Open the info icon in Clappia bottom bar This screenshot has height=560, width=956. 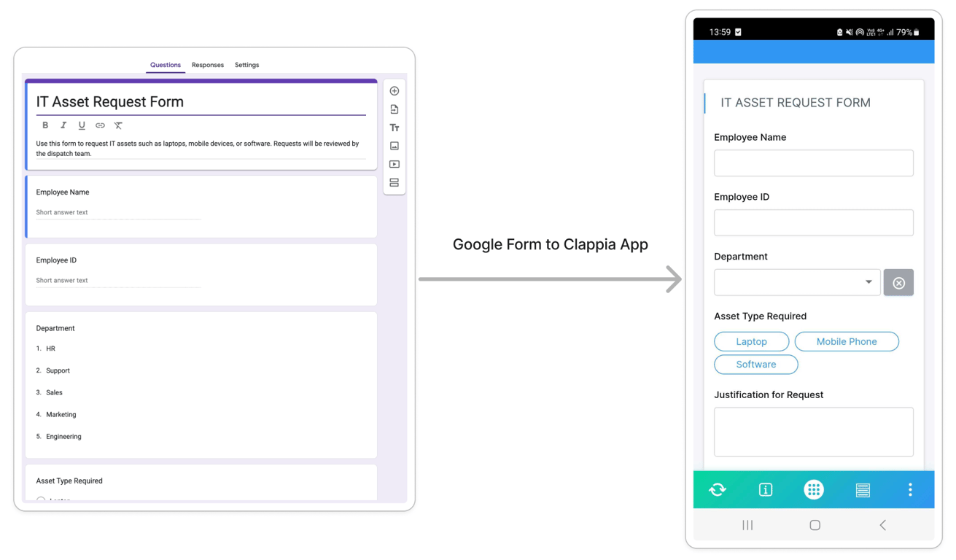(766, 489)
